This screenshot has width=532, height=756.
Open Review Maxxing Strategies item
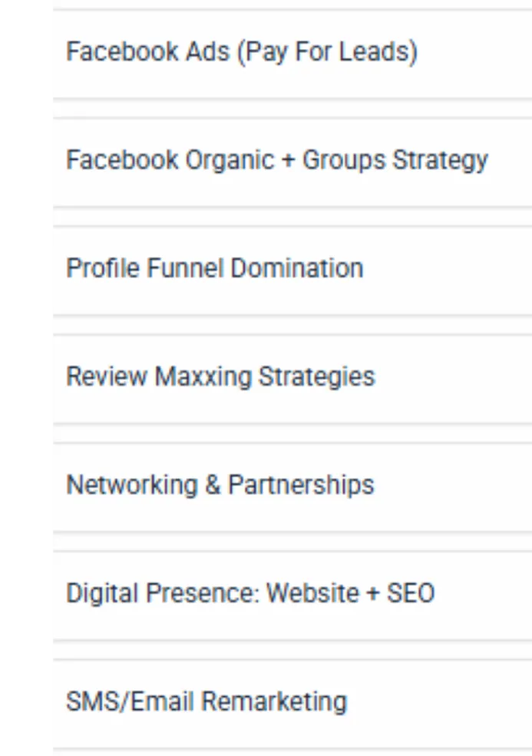click(292, 379)
